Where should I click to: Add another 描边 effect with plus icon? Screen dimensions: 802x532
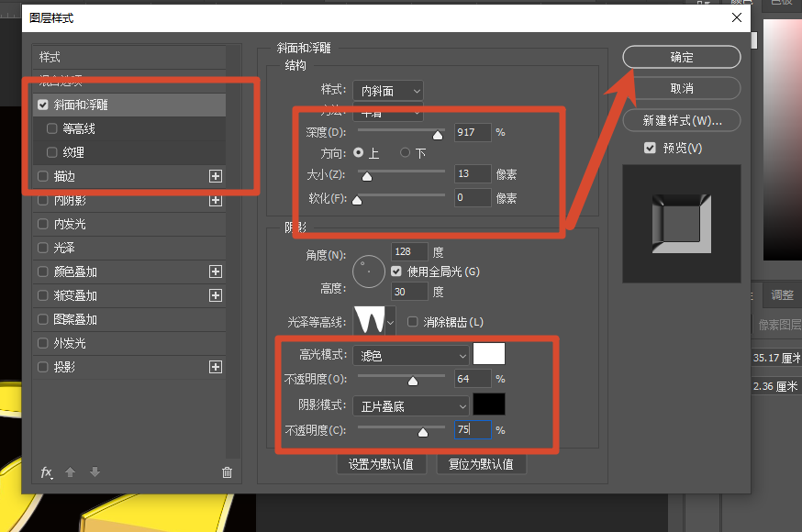[216, 176]
